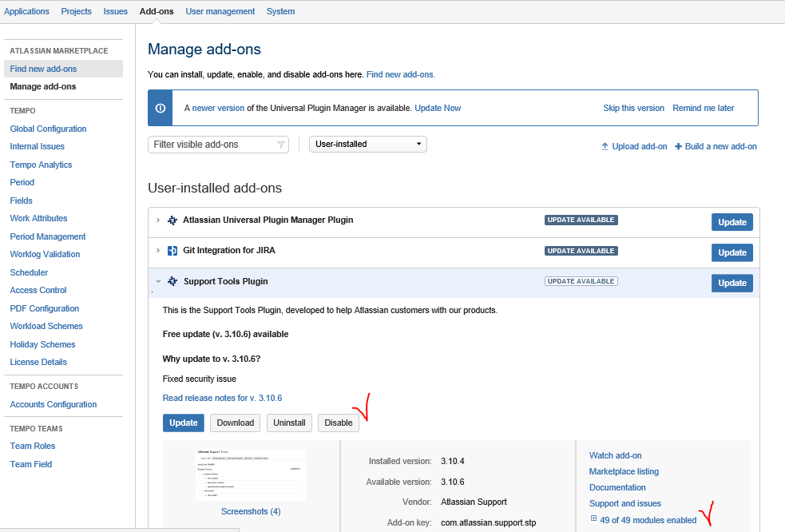Open the Applications menu
This screenshot has width=785, height=532.
(26, 11)
